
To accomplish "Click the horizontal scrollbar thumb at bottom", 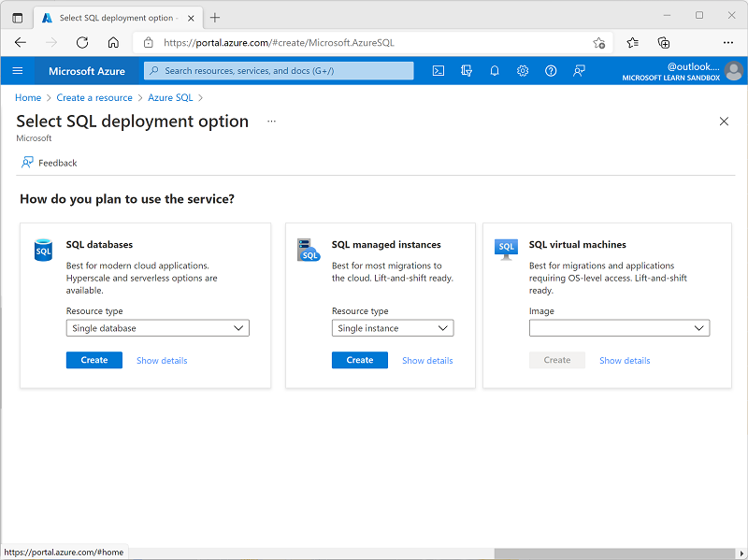I will (x=614, y=553).
